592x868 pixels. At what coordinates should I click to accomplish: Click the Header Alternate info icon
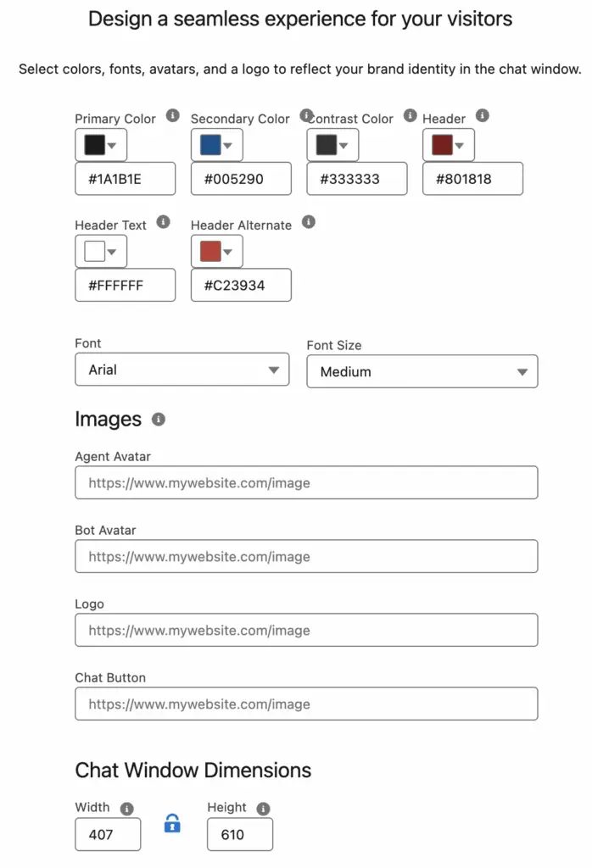pos(309,222)
